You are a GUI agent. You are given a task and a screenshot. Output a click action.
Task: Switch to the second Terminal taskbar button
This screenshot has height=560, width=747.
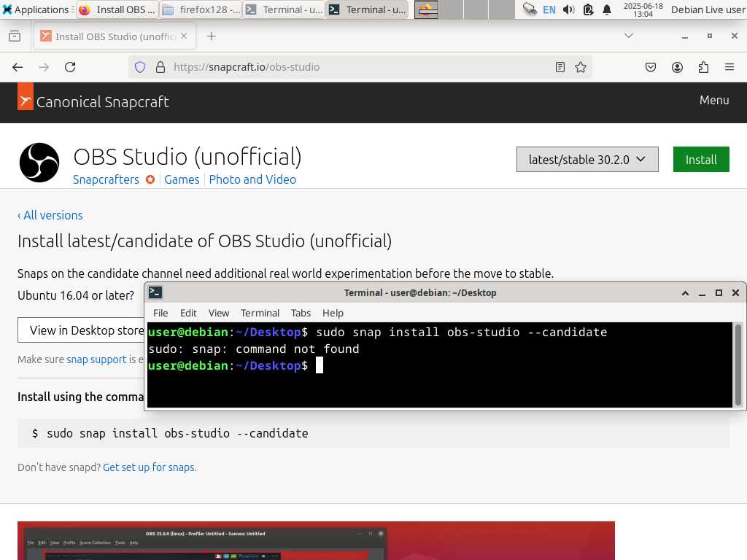[368, 9]
